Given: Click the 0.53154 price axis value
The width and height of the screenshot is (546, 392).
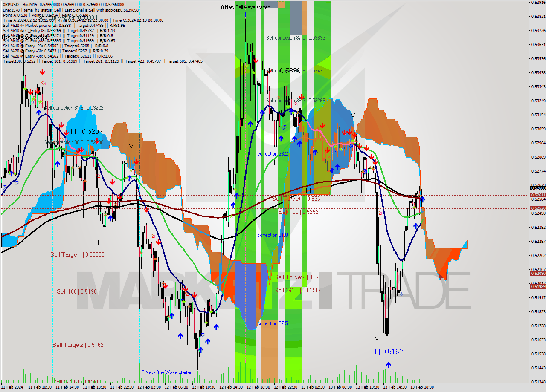Looking at the screenshot, I should pyautogui.click(x=538, y=115).
